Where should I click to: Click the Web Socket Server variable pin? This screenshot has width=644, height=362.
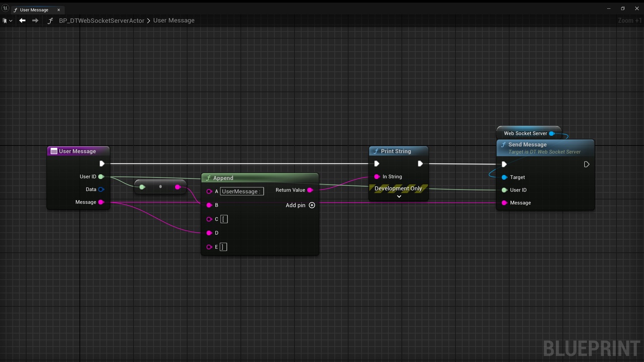click(x=552, y=133)
